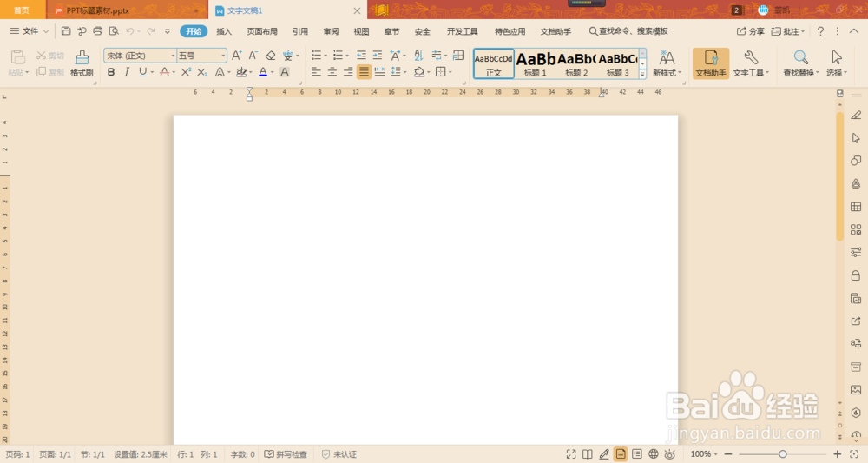Click the lock icon in right sidebar
This screenshot has height=463, width=868.
tap(856, 275)
